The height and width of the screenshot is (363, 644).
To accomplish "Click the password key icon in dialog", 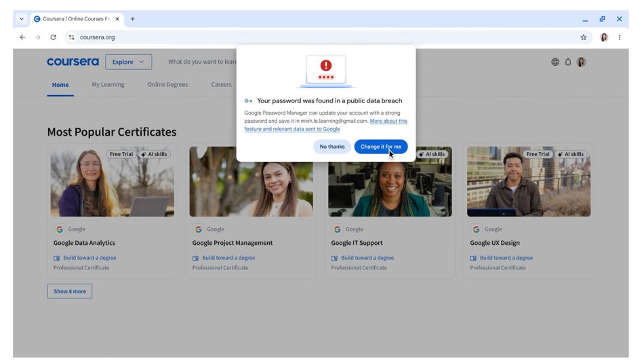I will [248, 100].
